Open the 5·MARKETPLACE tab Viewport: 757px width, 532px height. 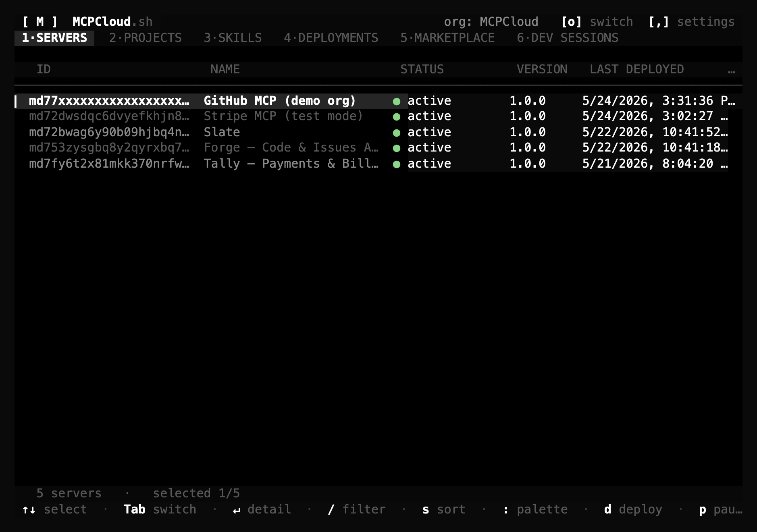tap(447, 38)
